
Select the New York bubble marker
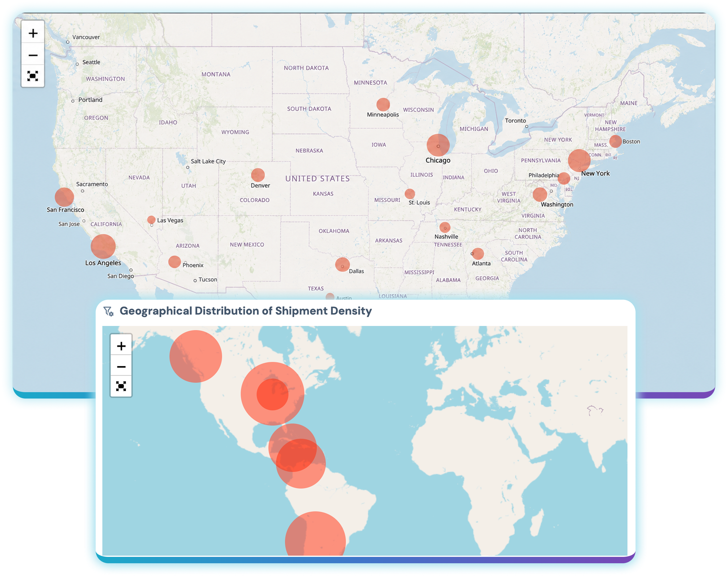(x=579, y=160)
